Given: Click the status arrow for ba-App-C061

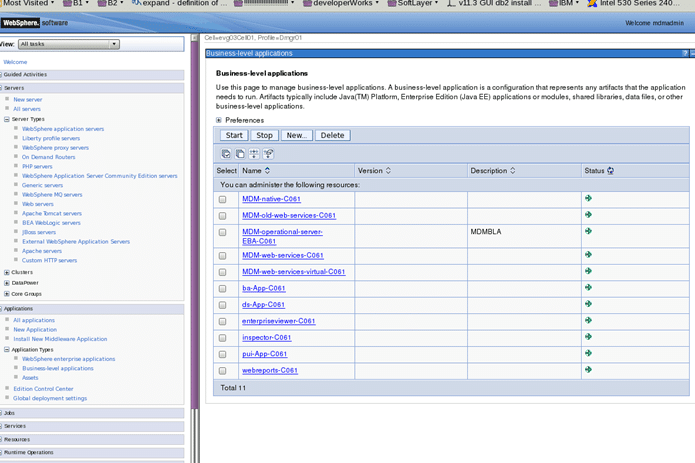Looking at the screenshot, I should click(588, 287).
